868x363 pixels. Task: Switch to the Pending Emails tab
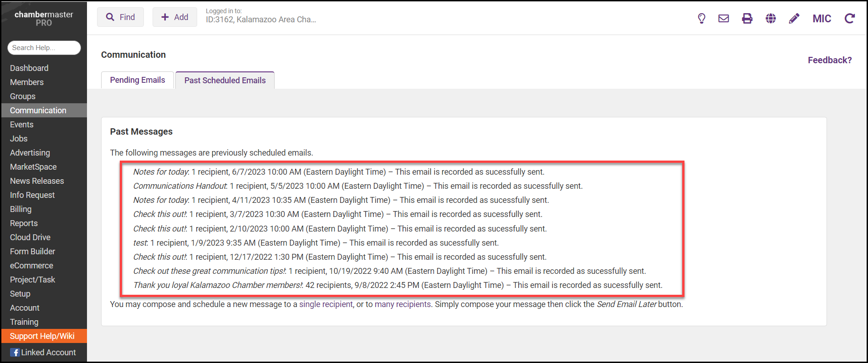[x=137, y=80]
